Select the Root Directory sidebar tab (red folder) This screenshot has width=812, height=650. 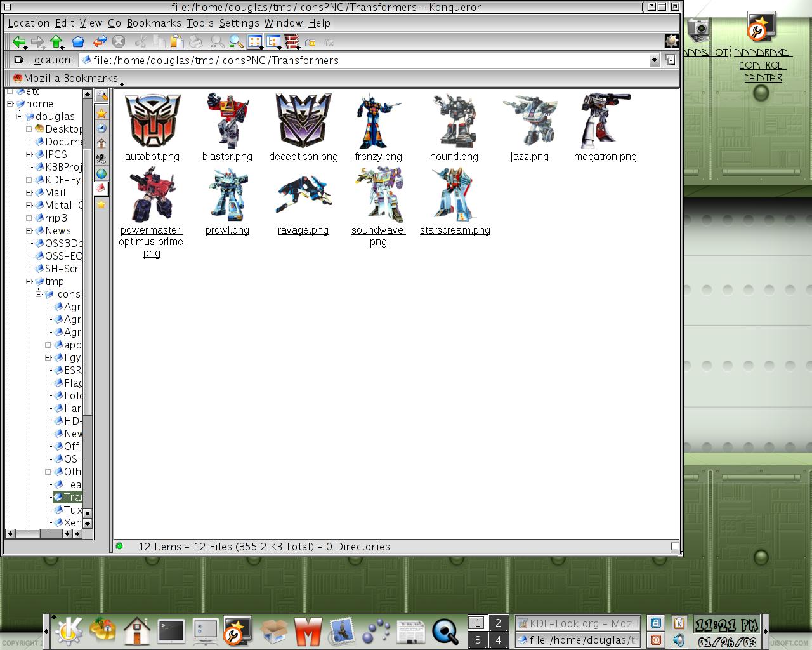101,189
